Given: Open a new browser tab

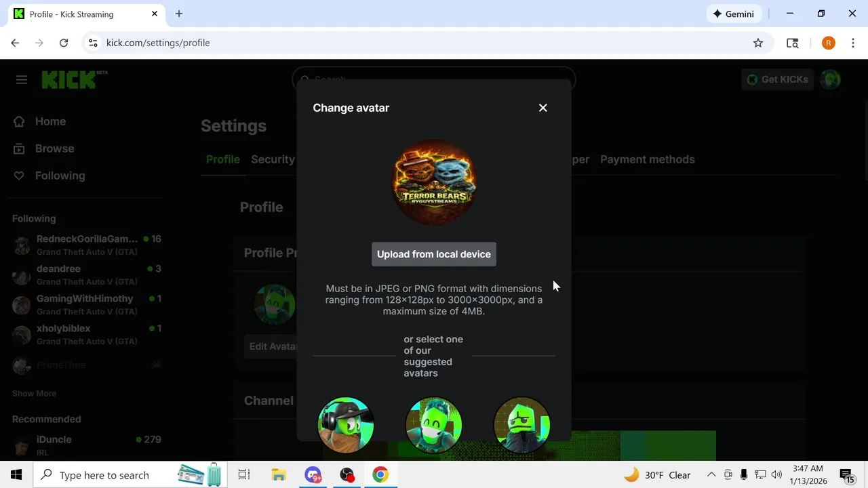Looking at the screenshot, I should coord(179,14).
